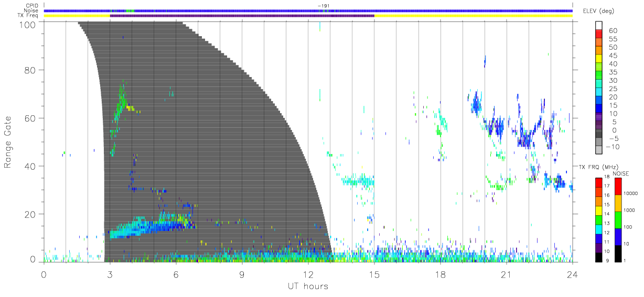Image resolution: width=644 pixels, height=297 pixels.
Task: Click the 80 tick on Range Gate axis
Action: click(30, 70)
